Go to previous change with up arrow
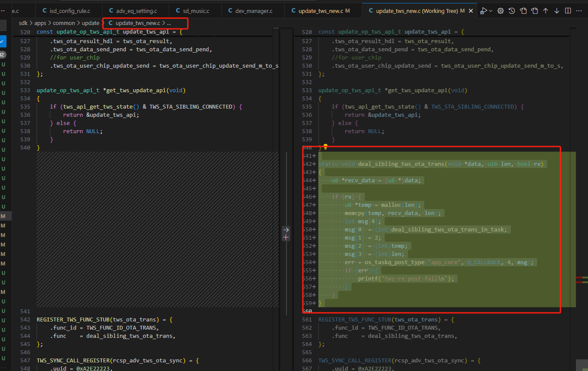The image size is (588, 371). click(x=546, y=11)
